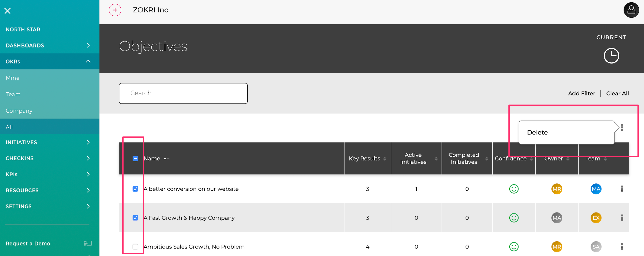Click key results count 4 for Ambitious Sales Growth
Viewport: 644px width, 256px height.
[x=367, y=247]
